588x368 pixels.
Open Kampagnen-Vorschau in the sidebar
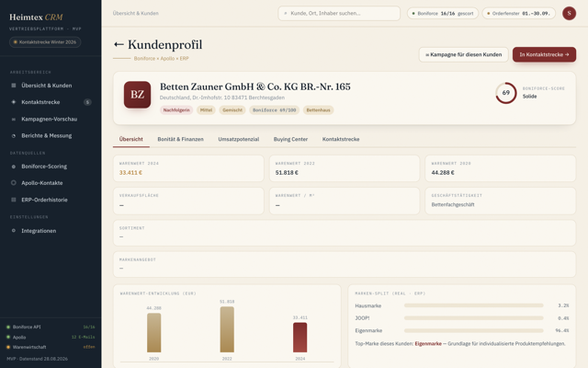[51, 119]
